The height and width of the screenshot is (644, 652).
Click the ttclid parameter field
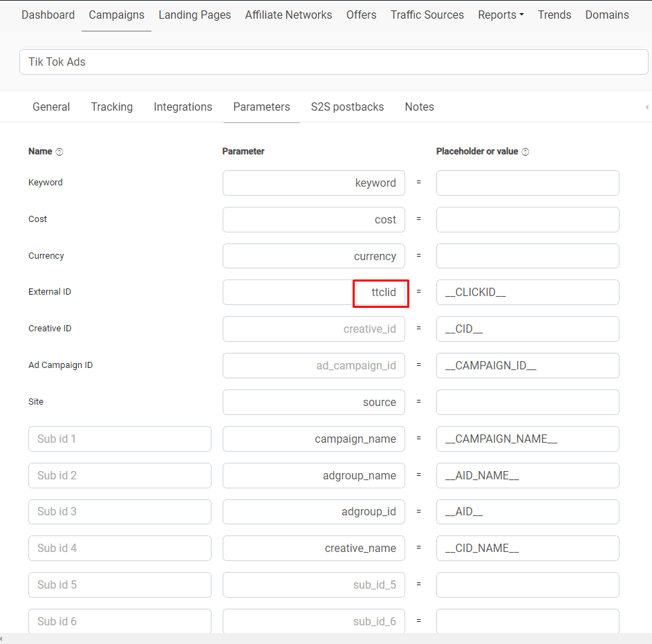(x=313, y=292)
